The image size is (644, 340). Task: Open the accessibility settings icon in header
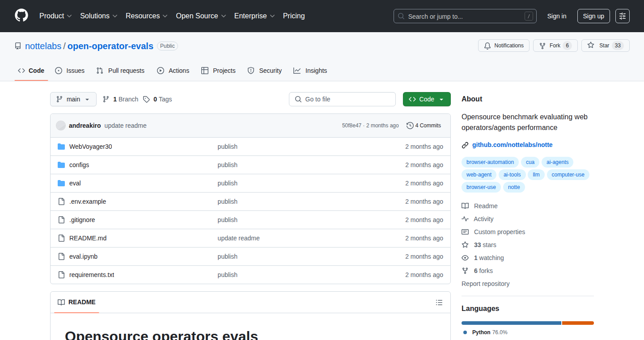622,16
